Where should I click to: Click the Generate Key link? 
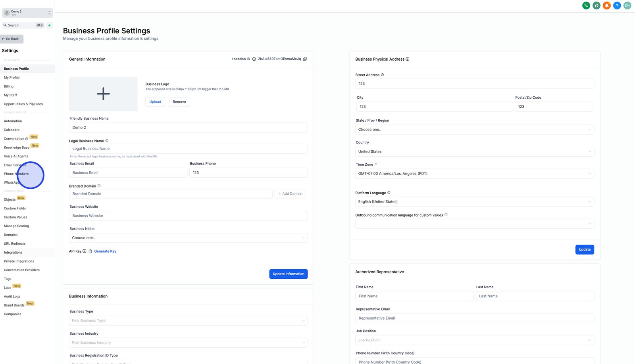coord(105,251)
